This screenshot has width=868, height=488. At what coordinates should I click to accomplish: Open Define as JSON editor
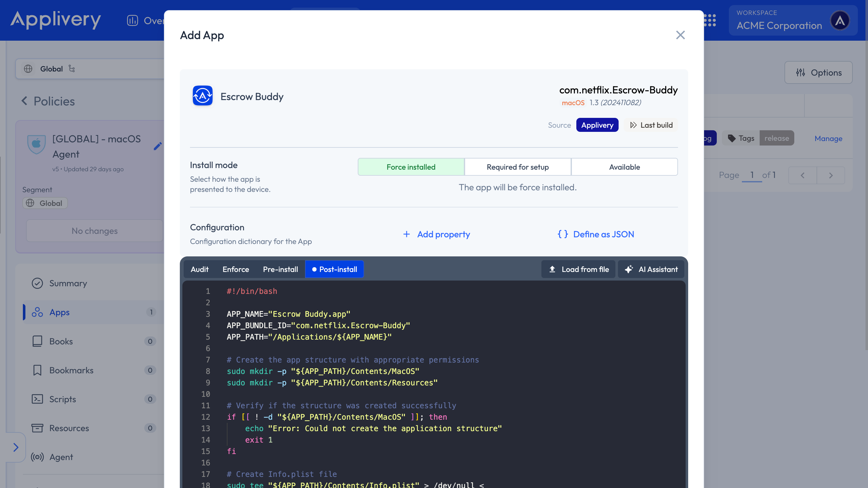click(x=596, y=234)
